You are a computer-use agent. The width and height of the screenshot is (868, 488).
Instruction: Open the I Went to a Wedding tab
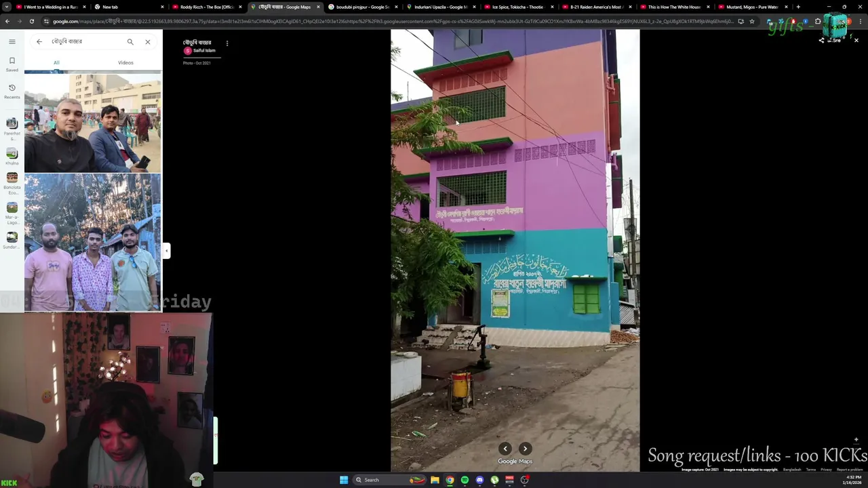(51, 7)
